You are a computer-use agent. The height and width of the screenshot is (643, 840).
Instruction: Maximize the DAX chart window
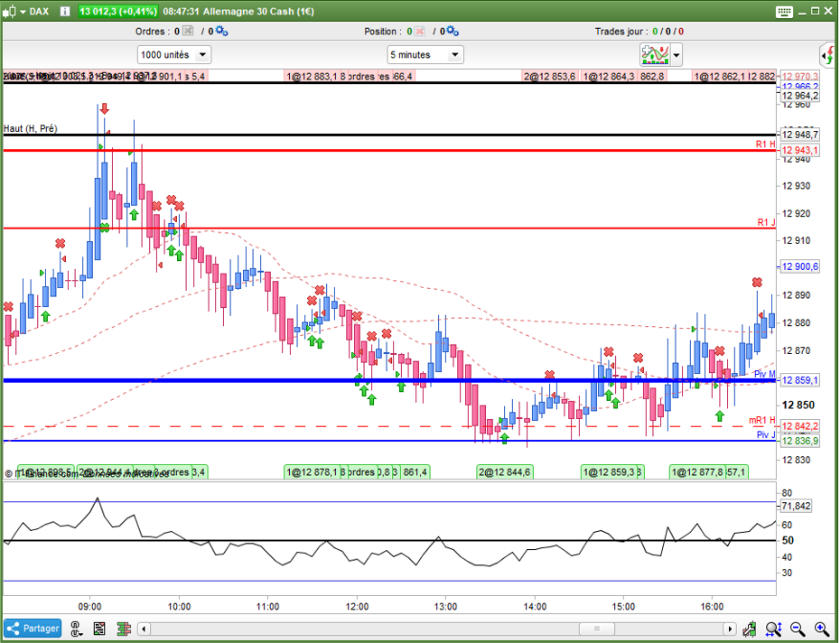[815, 11]
